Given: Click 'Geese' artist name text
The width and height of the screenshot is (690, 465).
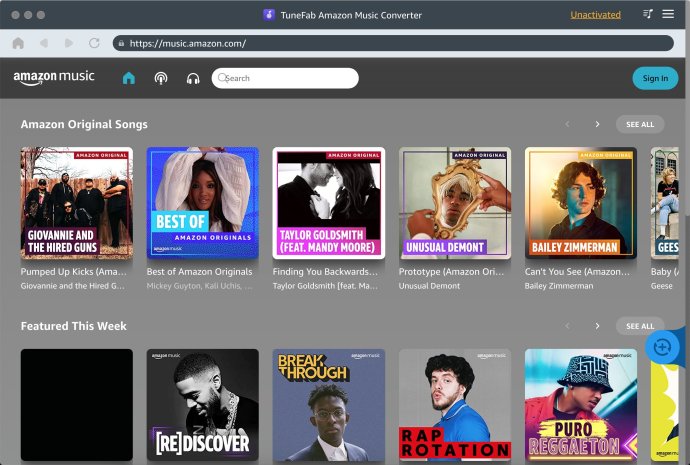Looking at the screenshot, I should coord(662,286).
